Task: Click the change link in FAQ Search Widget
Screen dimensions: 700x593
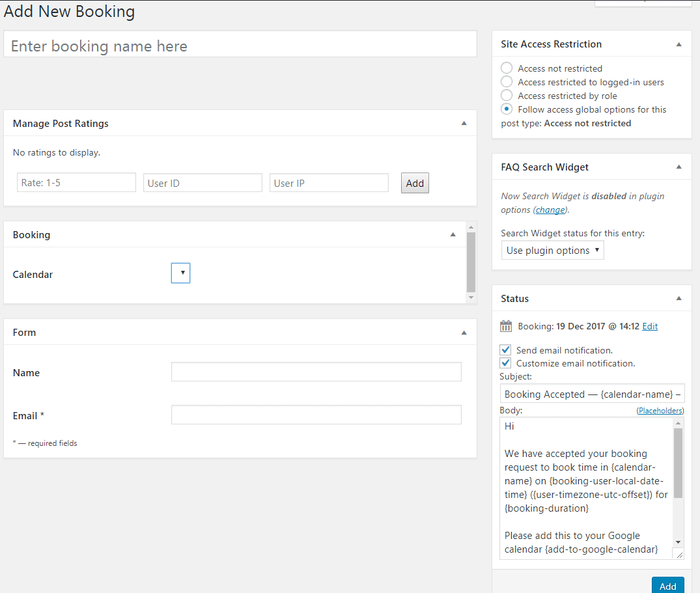Action: point(550,210)
